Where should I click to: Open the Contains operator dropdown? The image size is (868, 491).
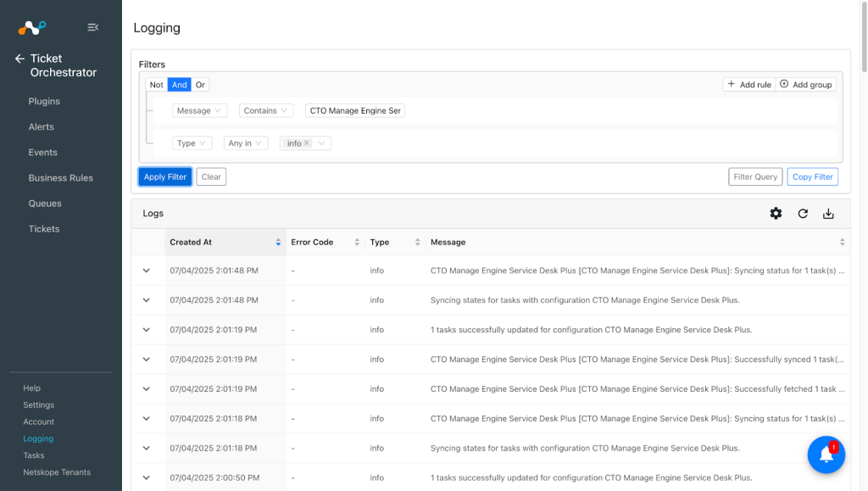pos(265,111)
